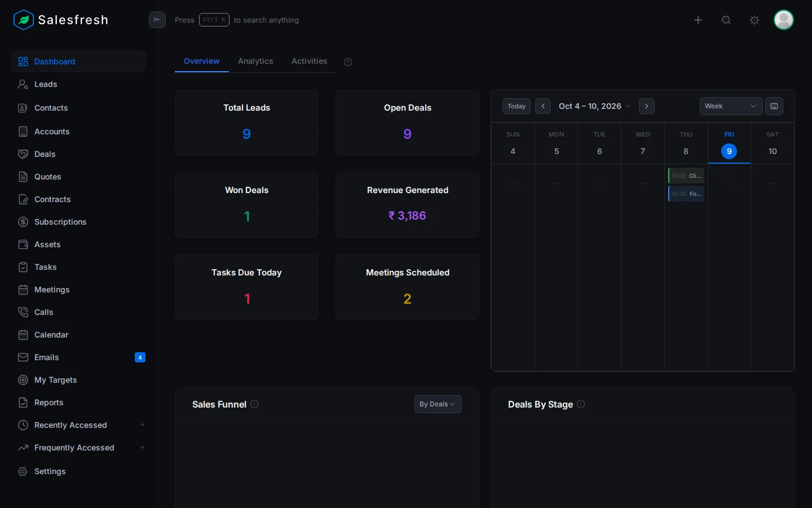Open the 14:30 event on Thursday
The width and height of the screenshot is (812, 508).
pyautogui.click(x=686, y=194)
